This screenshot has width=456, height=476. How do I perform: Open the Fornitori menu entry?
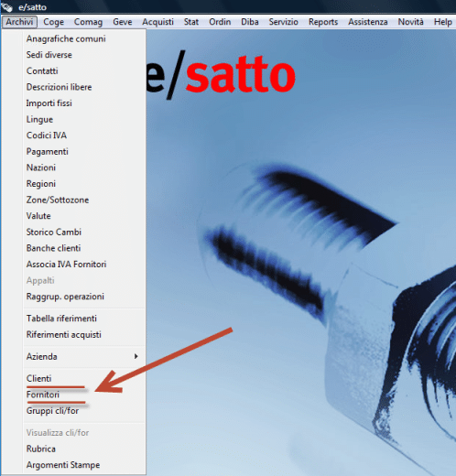43,395
